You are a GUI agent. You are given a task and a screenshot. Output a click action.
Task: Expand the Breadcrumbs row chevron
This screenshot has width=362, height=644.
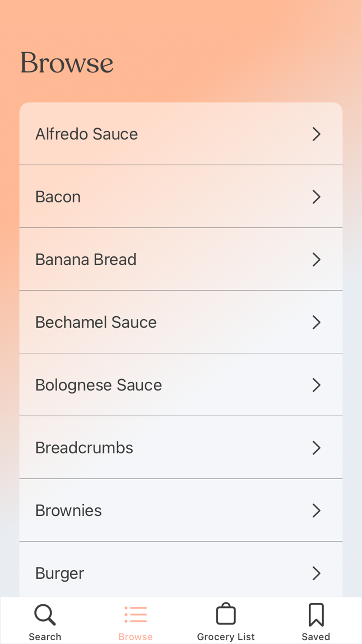(316, 448)
